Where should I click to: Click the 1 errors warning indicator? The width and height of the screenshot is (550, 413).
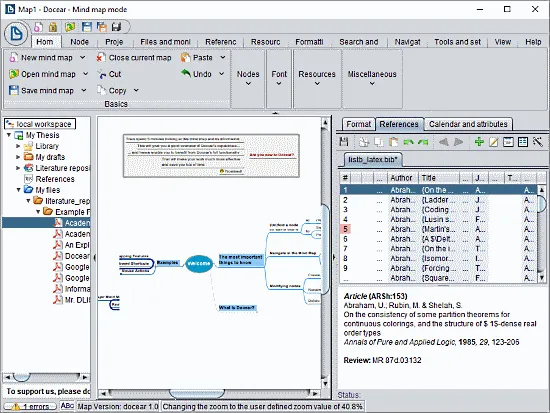point(30,407)
